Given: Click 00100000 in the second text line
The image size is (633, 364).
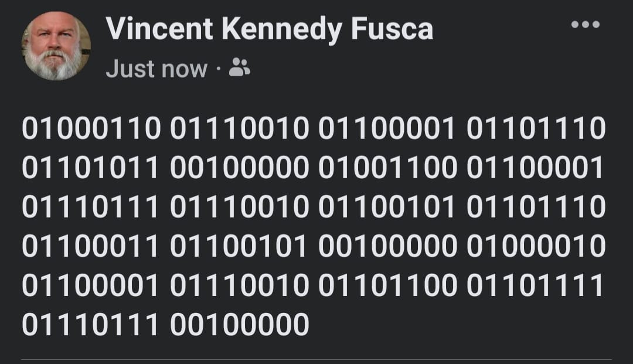Looking at the screenshot, I should pos(239,168).
